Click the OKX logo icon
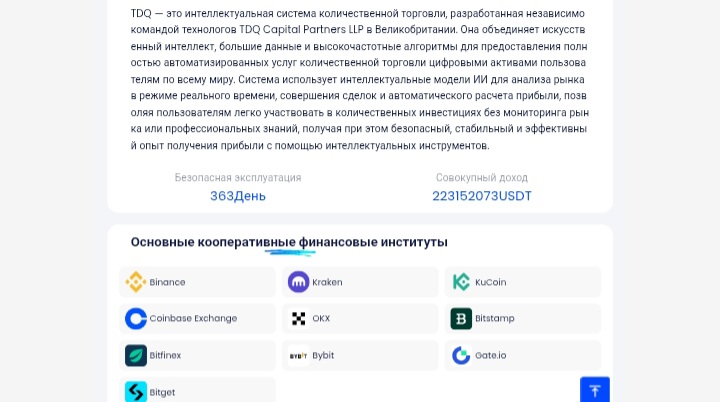 pyautogui.click(x=298, y=318)
